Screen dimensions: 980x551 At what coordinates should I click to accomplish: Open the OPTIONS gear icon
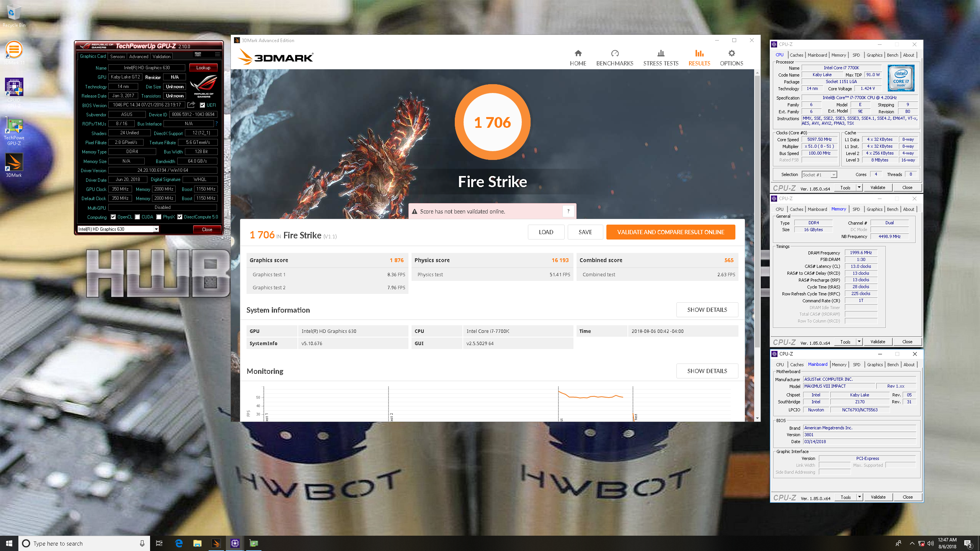click(732, 53)
